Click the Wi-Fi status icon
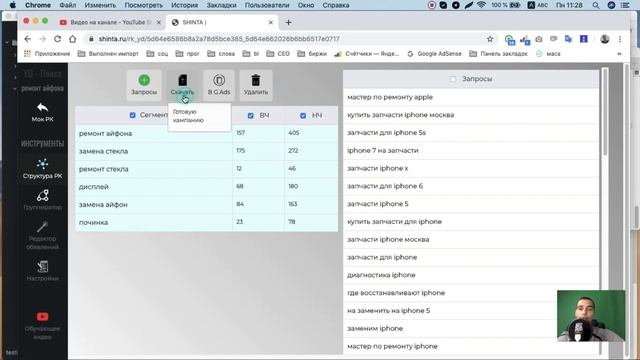 482,5
